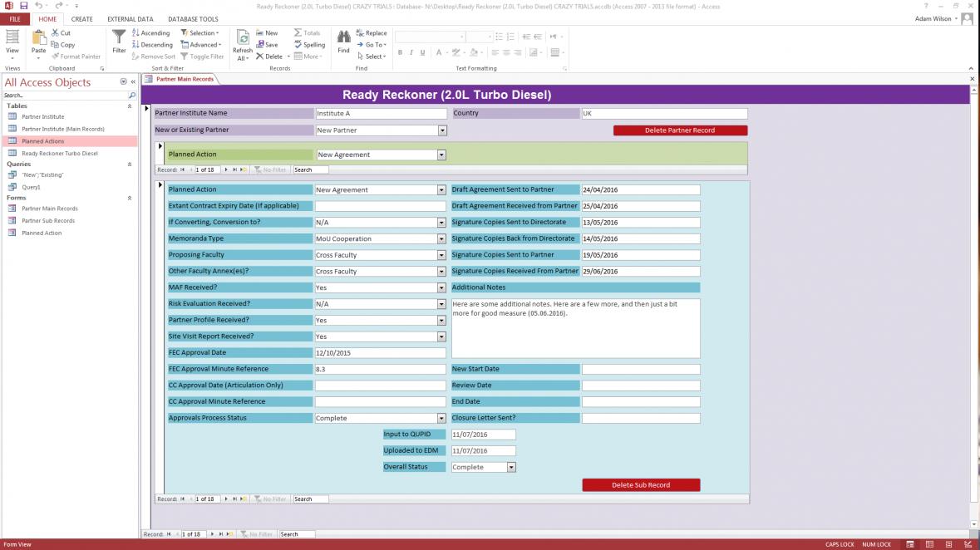Image resolution: width=980 pixels, height=550 pixels.
Task: Open Go To dropdown
Action: click(x=372, y=44)
